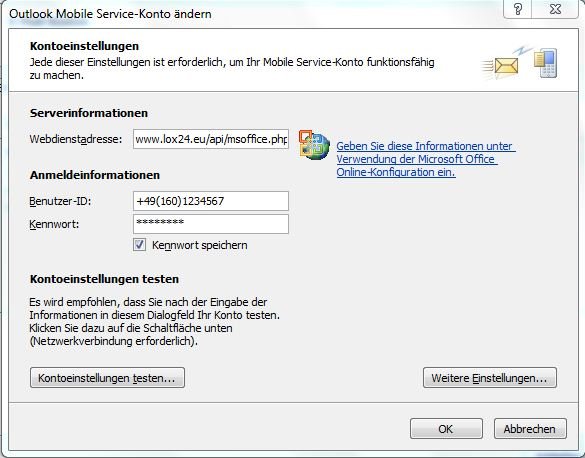Viewport: 585px width, 458px height.
Task: Click the Anmeldeinformationen heading
Action: 95,175
